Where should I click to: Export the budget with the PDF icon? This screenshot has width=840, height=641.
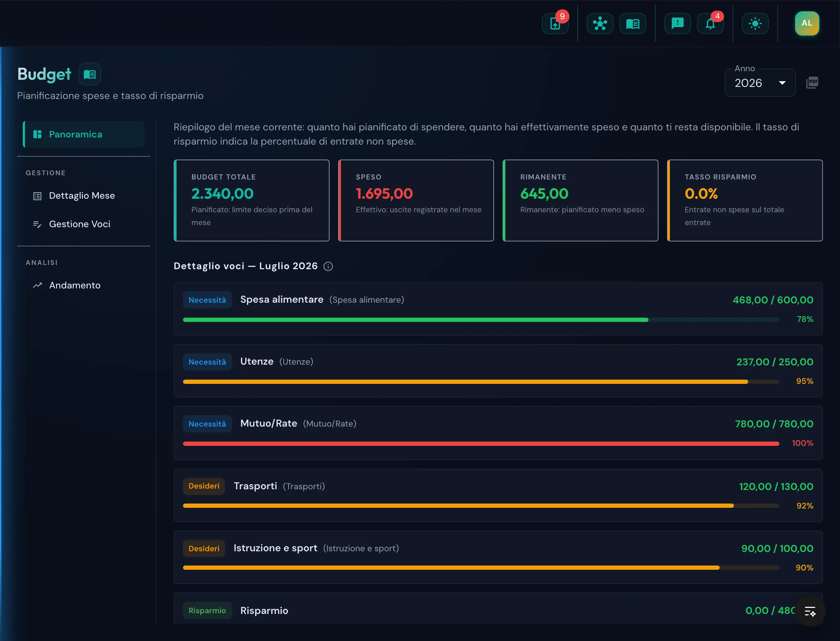(812, 82)
